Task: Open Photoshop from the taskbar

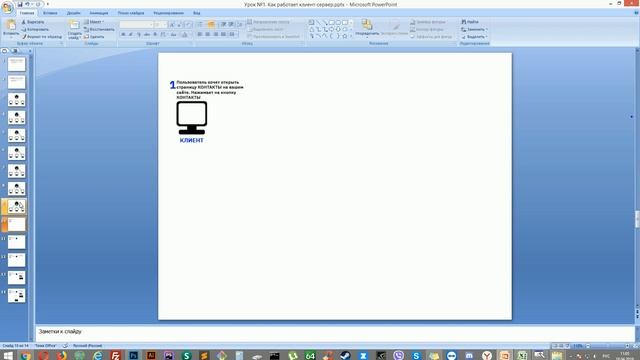Action: pyautogui.click(x=133, y=356)
